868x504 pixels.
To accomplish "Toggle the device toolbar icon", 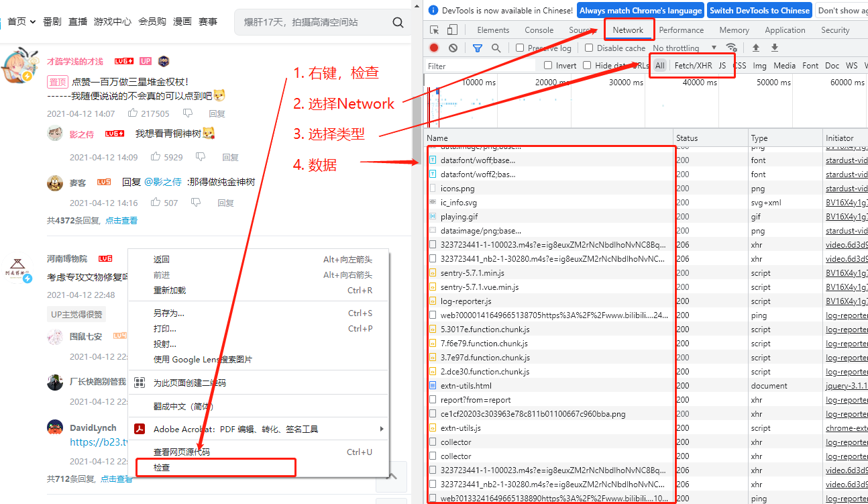I will point(452,30).
